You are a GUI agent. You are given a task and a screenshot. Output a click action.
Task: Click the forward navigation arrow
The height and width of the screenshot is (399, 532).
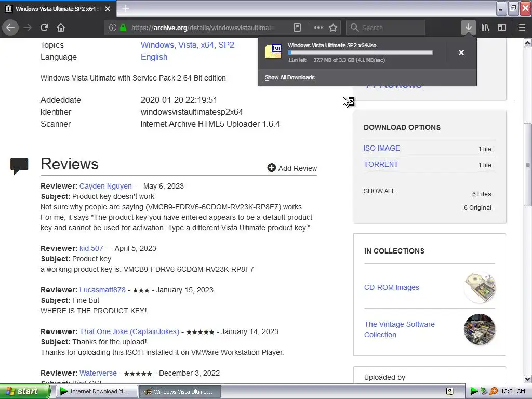pos(28,28)
